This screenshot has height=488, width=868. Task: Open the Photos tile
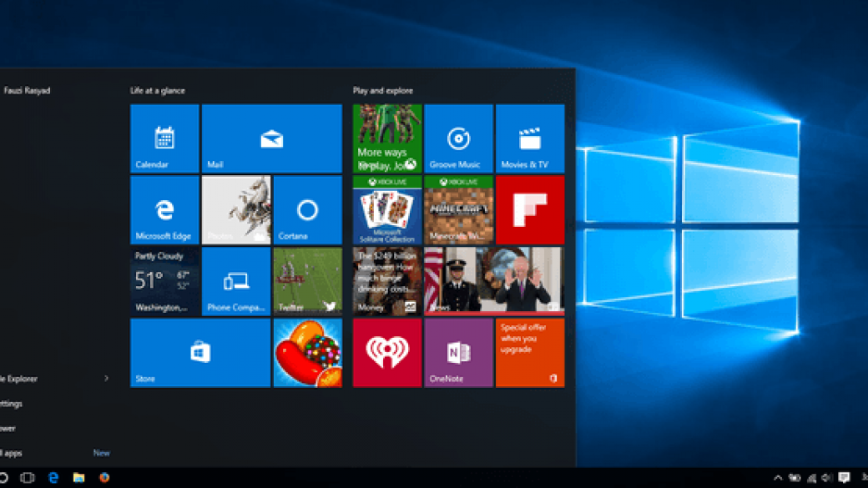[x=236, y=209]
